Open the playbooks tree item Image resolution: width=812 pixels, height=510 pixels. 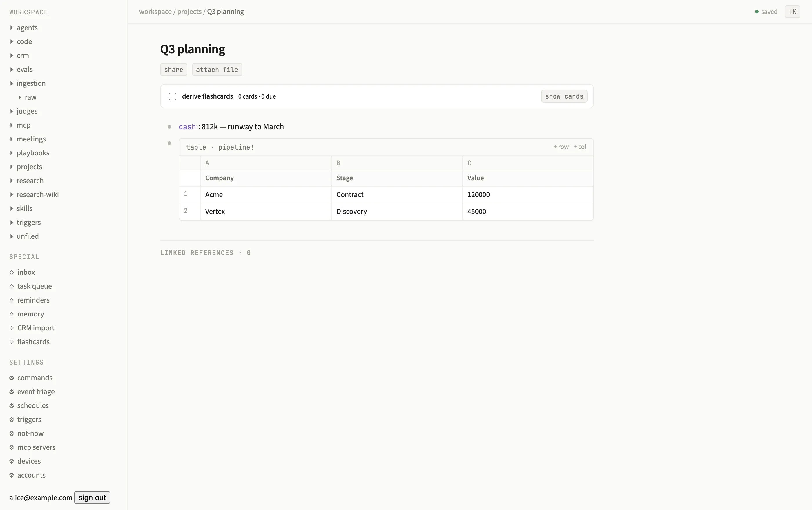click(33, 153)
